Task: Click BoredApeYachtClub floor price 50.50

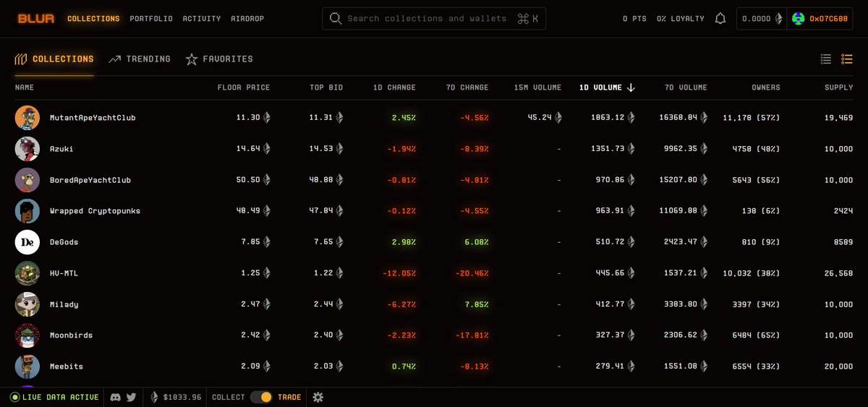Action: point(248,180)
